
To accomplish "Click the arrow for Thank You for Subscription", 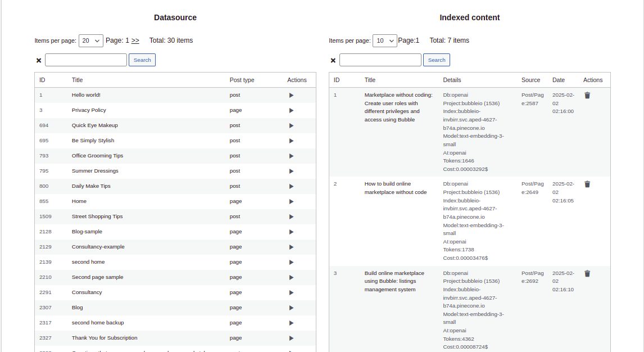I will (291, 339).
